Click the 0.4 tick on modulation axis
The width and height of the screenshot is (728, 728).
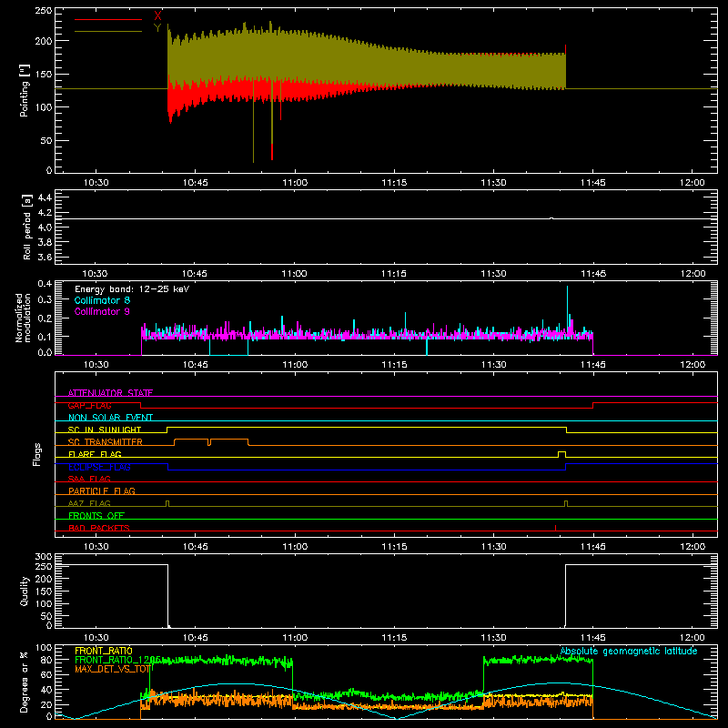[45, 284]
